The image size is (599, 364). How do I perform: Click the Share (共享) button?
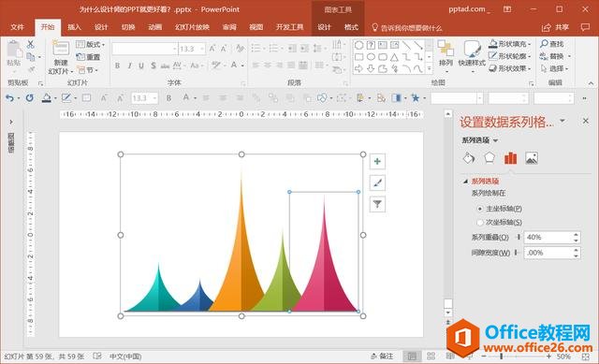tap(556, 27)
